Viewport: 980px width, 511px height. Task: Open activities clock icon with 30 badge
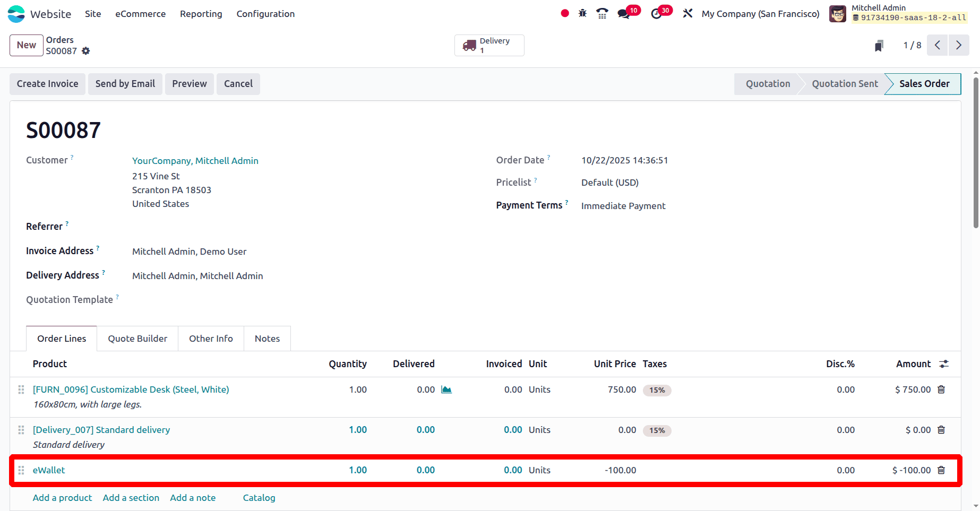click(x=657, y=13)
